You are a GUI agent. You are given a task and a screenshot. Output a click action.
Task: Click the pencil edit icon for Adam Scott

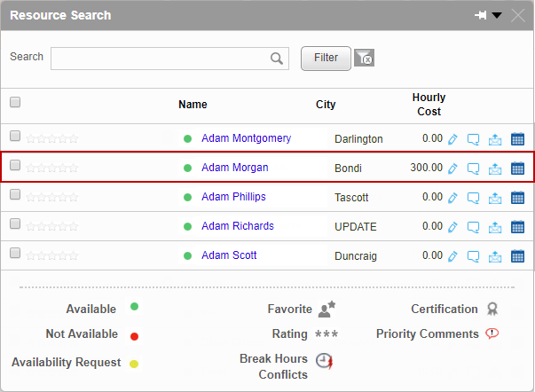click(452, 256)
